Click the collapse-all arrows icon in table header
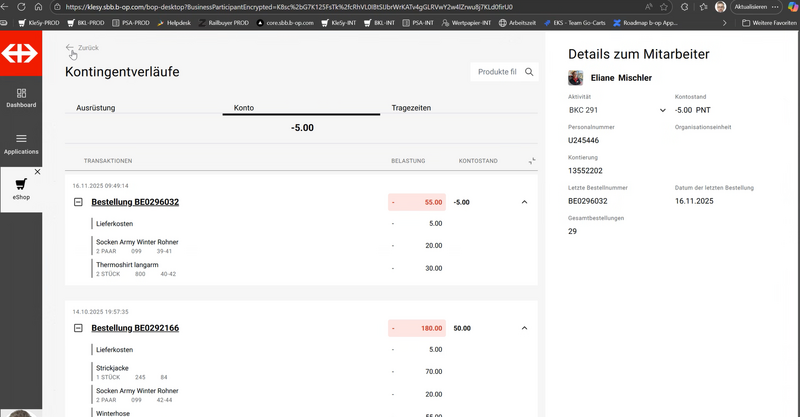 [532, 160]
